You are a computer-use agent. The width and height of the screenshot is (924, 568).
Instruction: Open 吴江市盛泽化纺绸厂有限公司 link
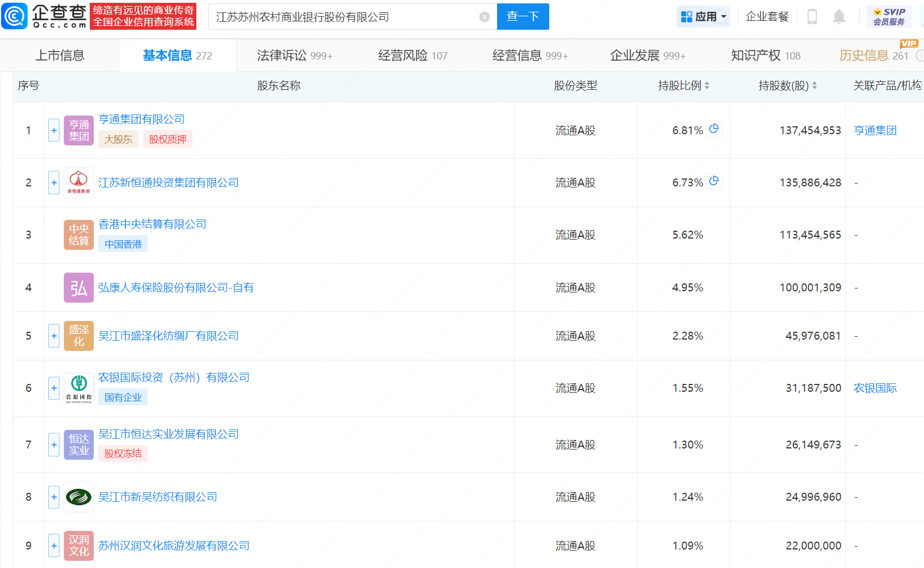(168, 336)
